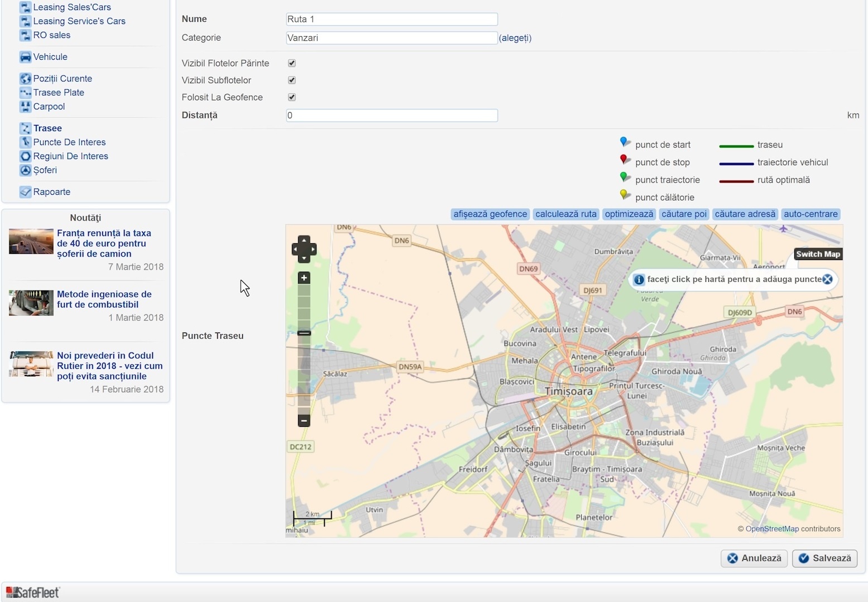Click the Șoferi steering wheel icon
This screenshot has height=602, width=868.
(x=25, y=170)
